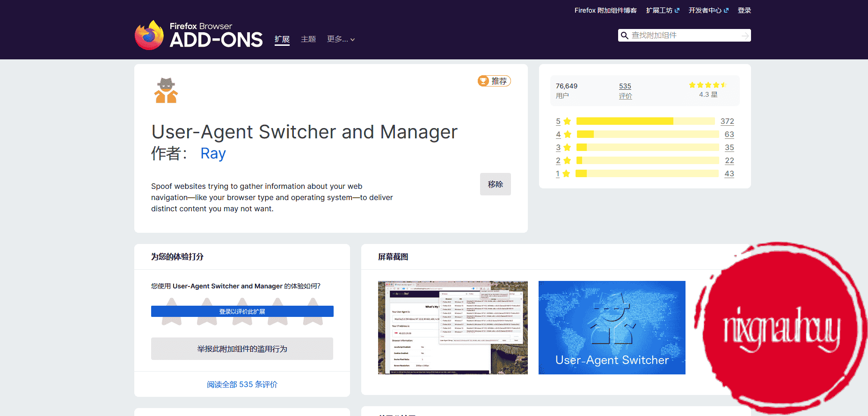Click the star icon in the 1-star row
This screenshot has width=868, height=416.
[x=566, y=174]
